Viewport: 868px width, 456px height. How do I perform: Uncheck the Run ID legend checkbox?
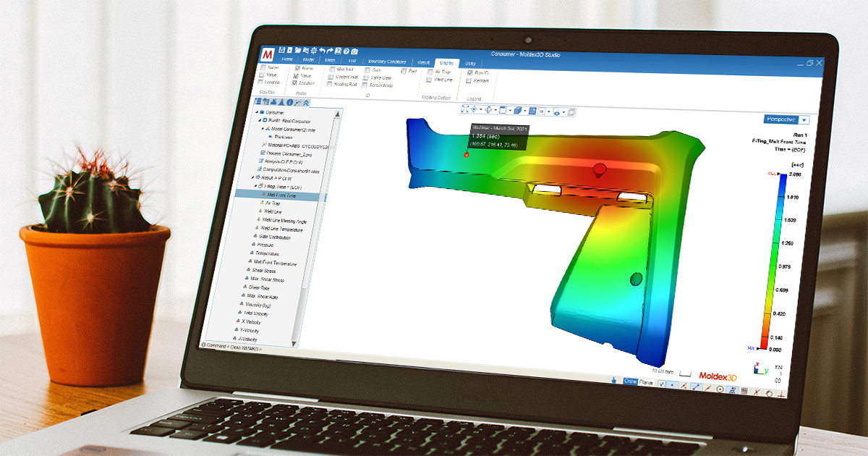(469, 73)
